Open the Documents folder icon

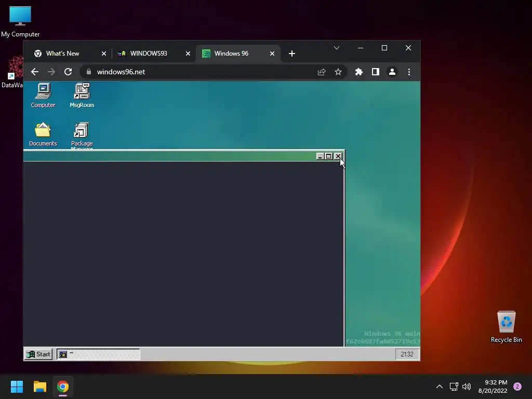click(43, 134)
